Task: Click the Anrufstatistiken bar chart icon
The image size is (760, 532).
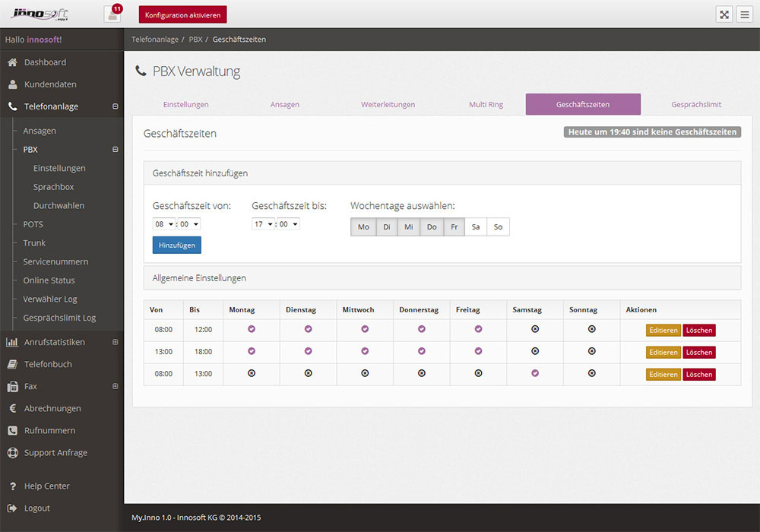Action: tap(12, 342)
